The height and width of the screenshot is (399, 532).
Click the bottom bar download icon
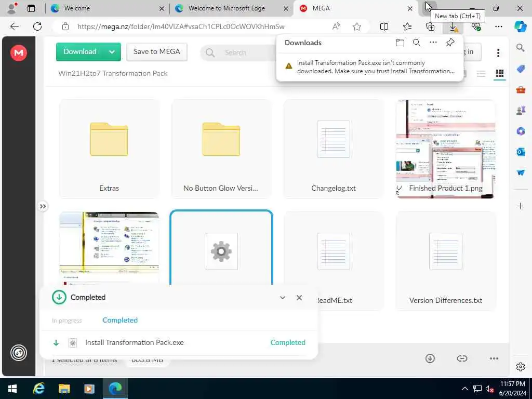click(x=430, y=358)
